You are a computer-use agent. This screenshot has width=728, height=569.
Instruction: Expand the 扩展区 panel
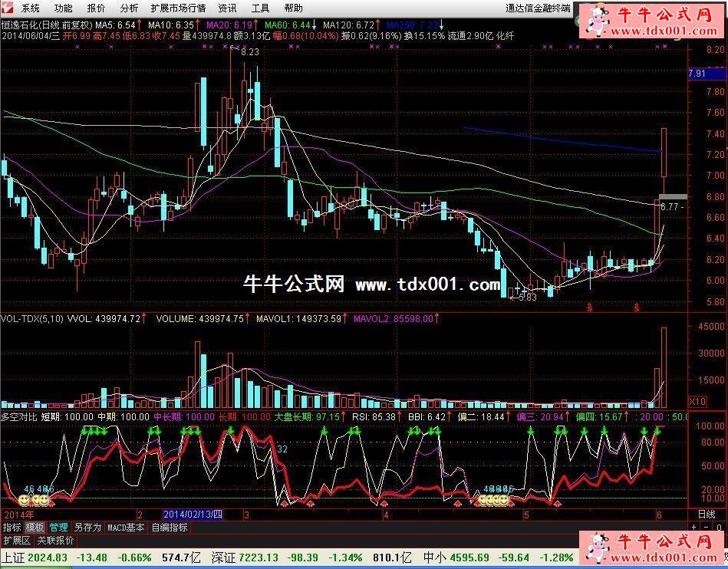(x=15, y=541)
